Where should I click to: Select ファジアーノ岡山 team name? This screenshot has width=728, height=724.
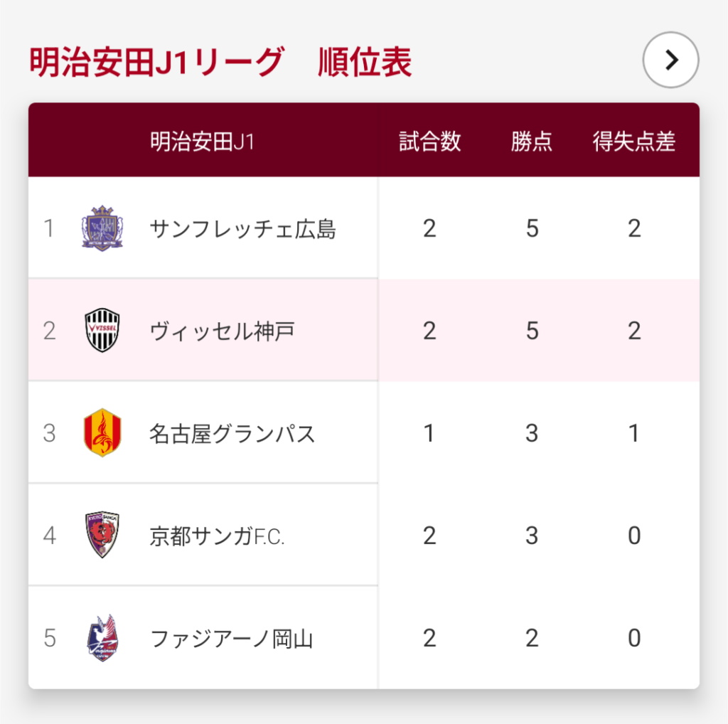click(232, 638)
